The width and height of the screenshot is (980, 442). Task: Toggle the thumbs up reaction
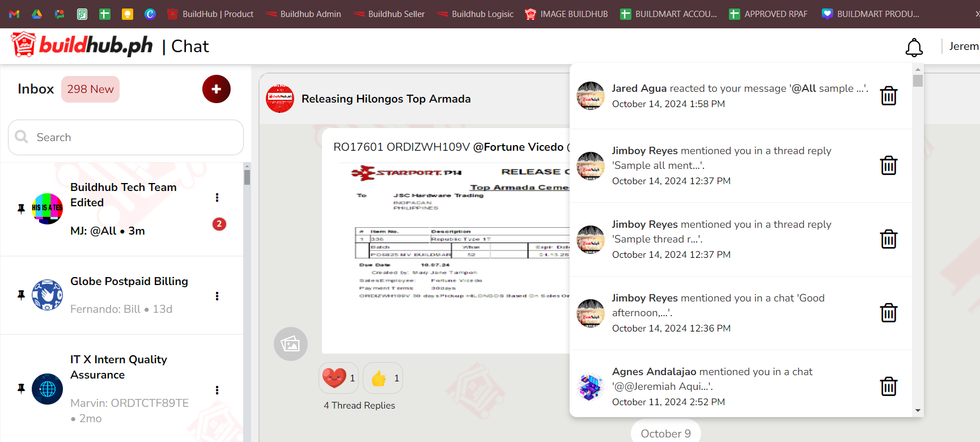[383, 378]
